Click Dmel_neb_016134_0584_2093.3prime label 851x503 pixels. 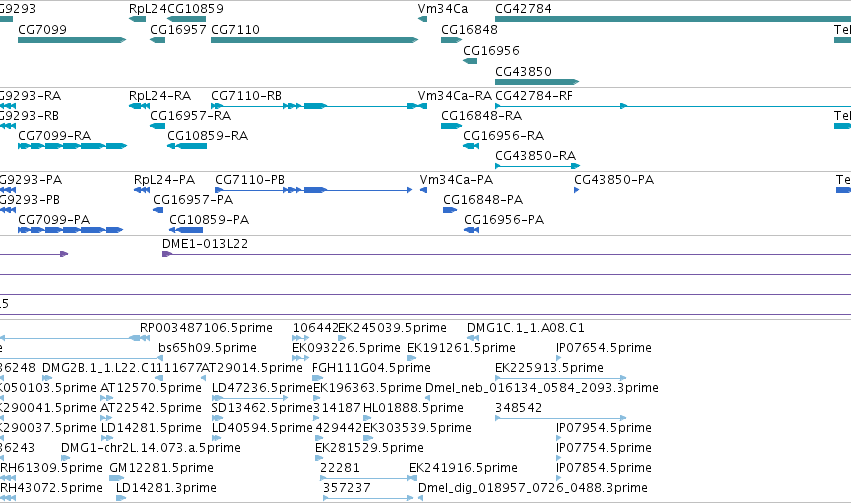(x=542, y=388)
